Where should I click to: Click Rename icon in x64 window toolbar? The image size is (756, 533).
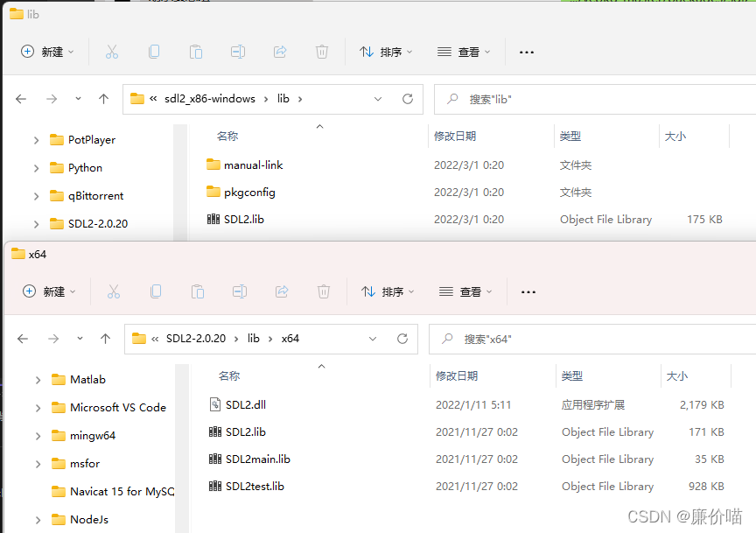(x=240, y=291)
